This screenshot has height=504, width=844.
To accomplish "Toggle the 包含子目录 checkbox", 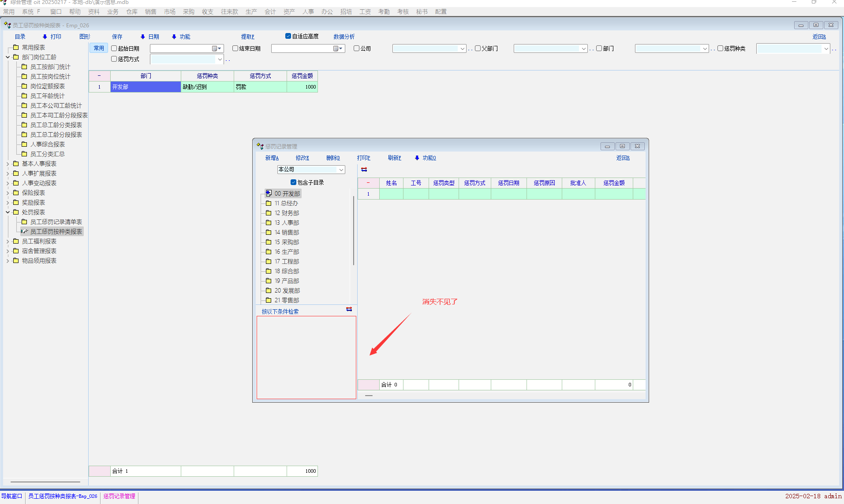I will tap(293, 182).
